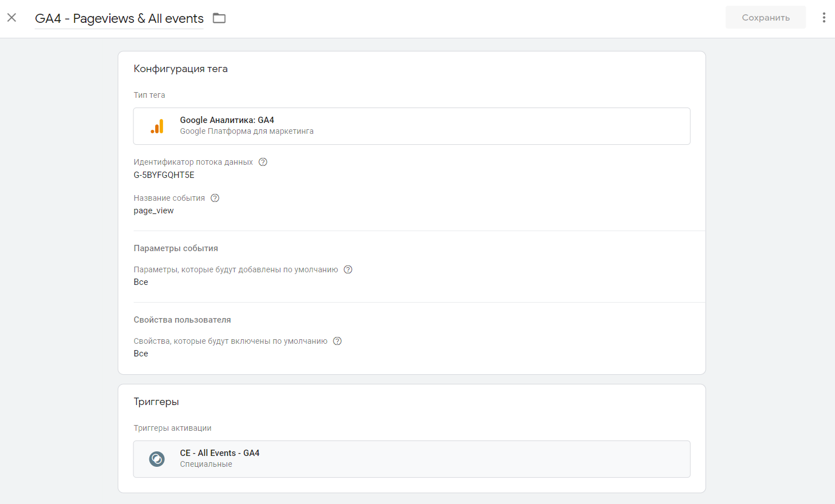This screenshot has height=504, width=835.
Task: Show help for default event parameters
Action: pyautogui.click(x=347, y=269)
